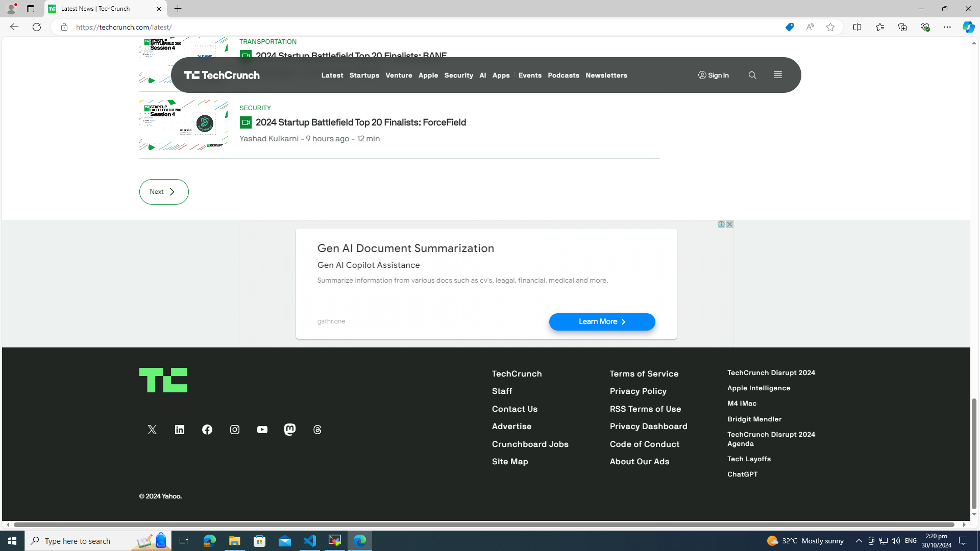Open the Windows Start menu
980x551 pixels.
12,541
